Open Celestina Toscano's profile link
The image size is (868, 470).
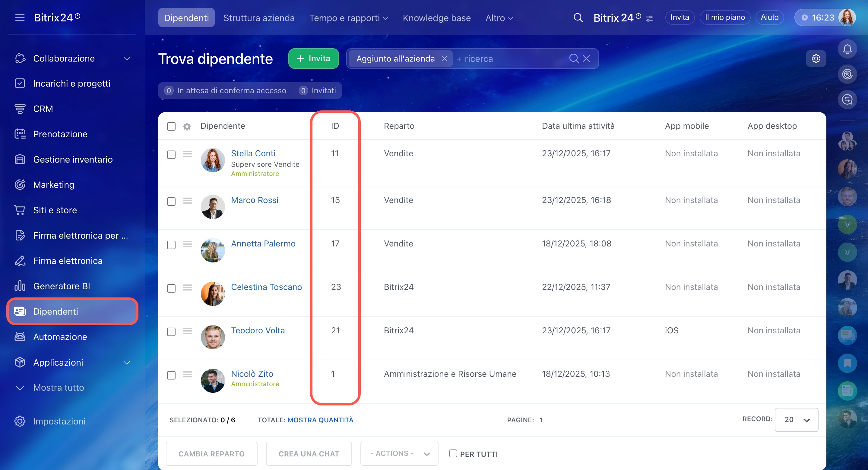pos(266,287)
